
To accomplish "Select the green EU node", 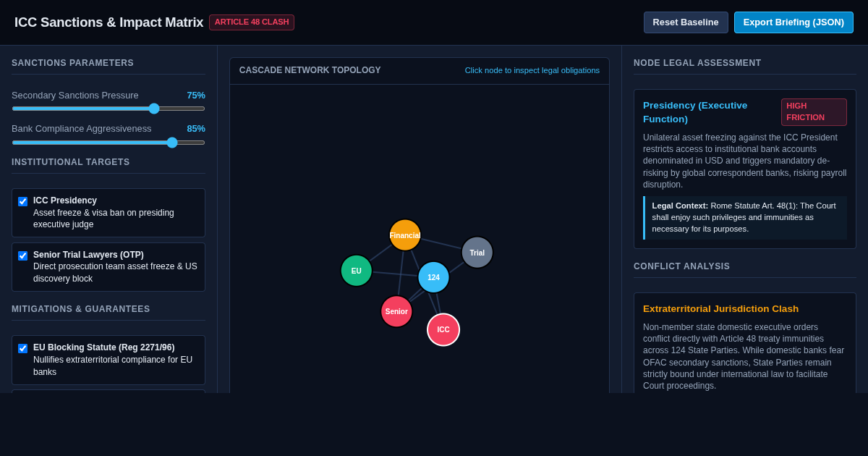I will [357, 271].
